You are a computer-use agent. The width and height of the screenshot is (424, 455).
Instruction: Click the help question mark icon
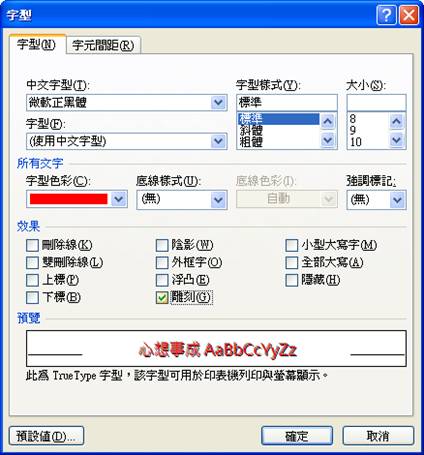[386, 15]
